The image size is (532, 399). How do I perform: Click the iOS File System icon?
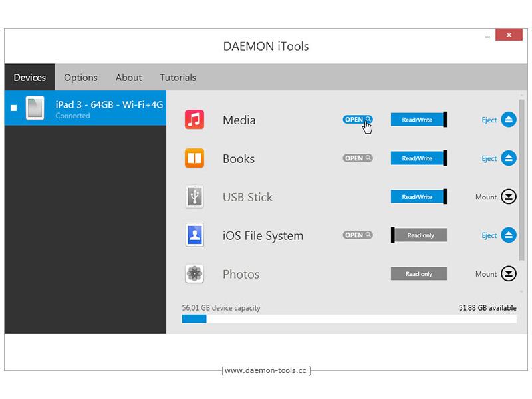[x=194, y=235]
